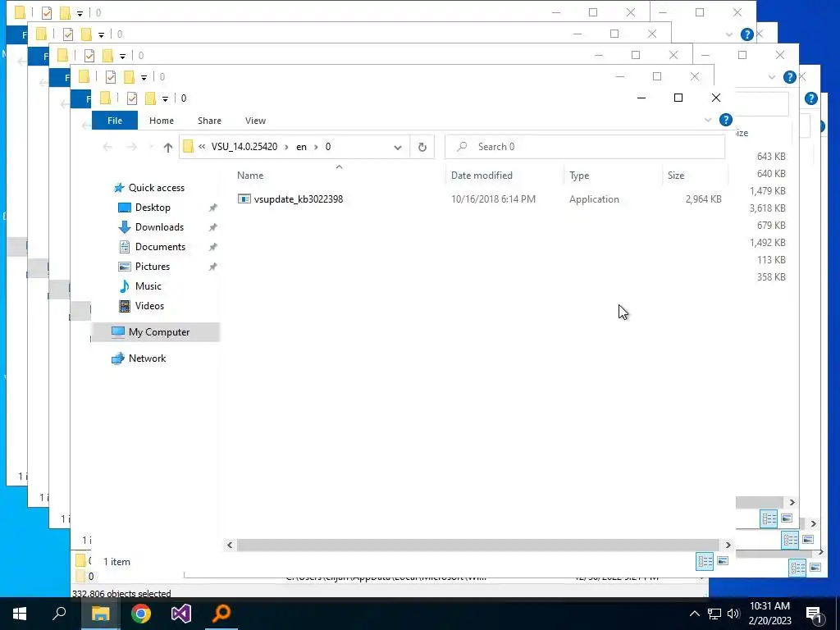The height and width of the screenshot is (630, 840).
Task: Open Music in the navigation pane
Action: [148, 286]
